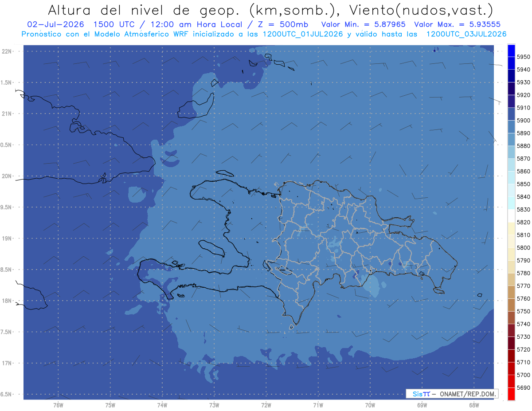The image size is (532, 411).
Task: Click the 'Valor Min. = 5.87965' text
Action: click(363, 24)
